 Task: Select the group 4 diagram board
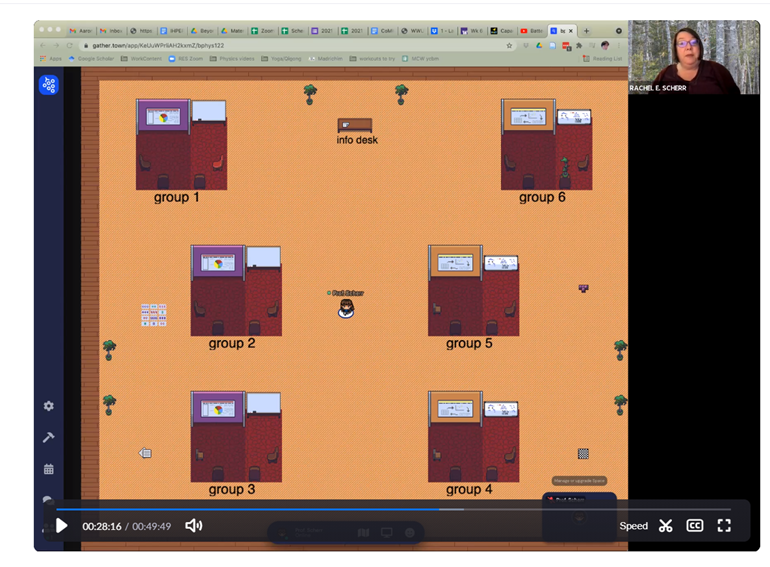point(455,409)
